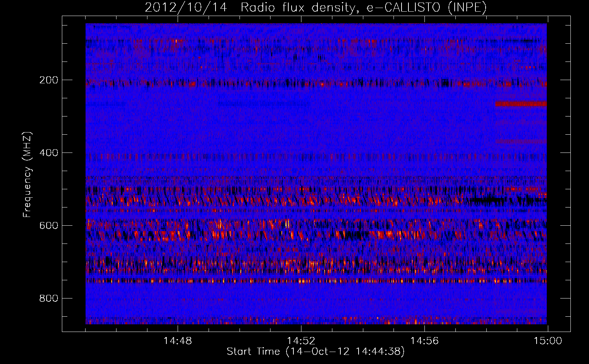Click the 14:56 time tick label
Image resolution: width=589 pixels, height=364 pixels.
click(x=424, y=341)
